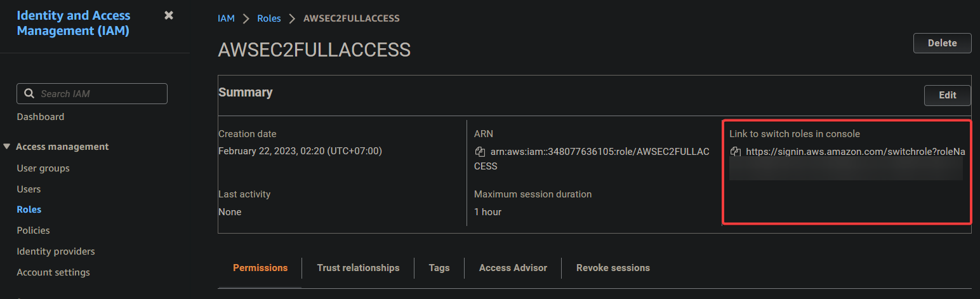Screen dimensions: 980x299
Task: Open the Users page in the navigation
Action: point(29,189)
